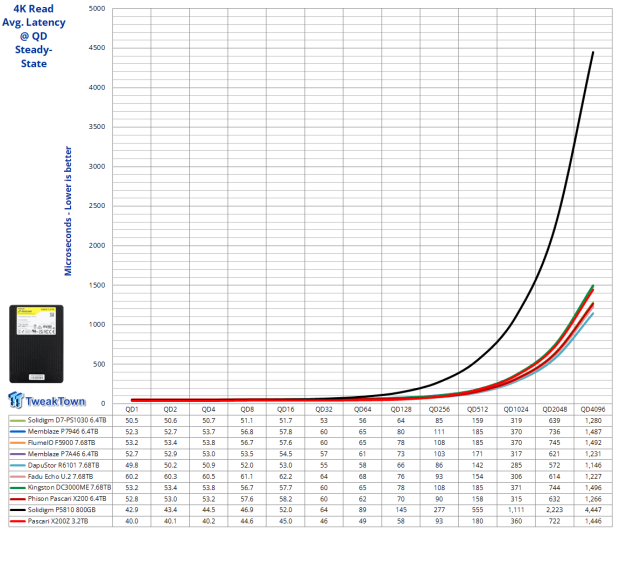This screenshot has height=568, width=620.
Task: Click the QD32 column header
Action: click(324, 409)
